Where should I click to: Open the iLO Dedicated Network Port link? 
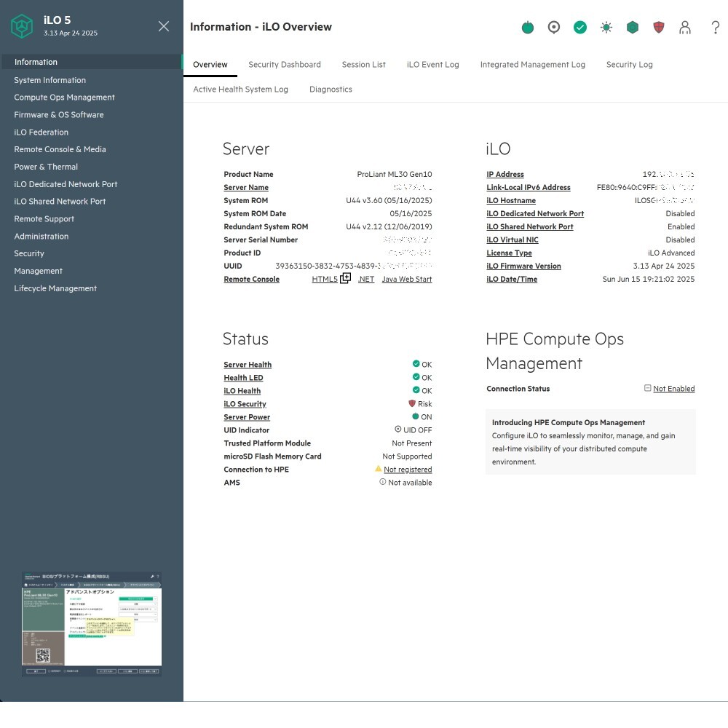point(535,214)
